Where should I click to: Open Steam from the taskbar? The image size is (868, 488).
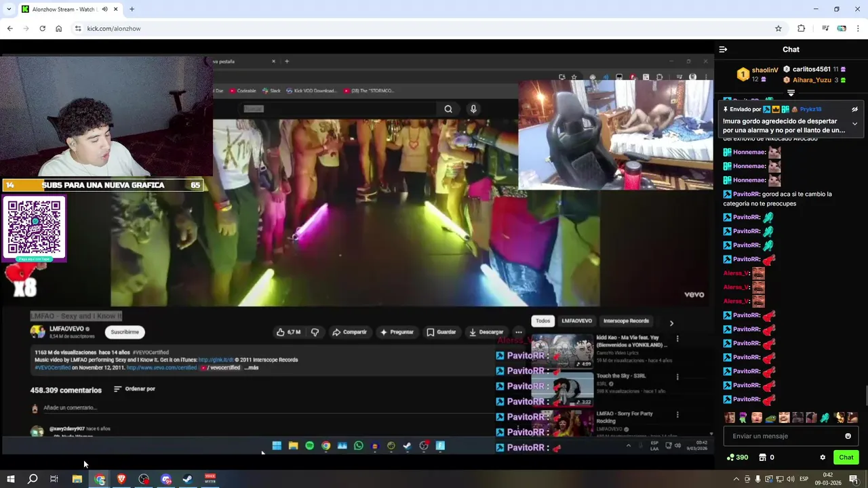point(188,479)
